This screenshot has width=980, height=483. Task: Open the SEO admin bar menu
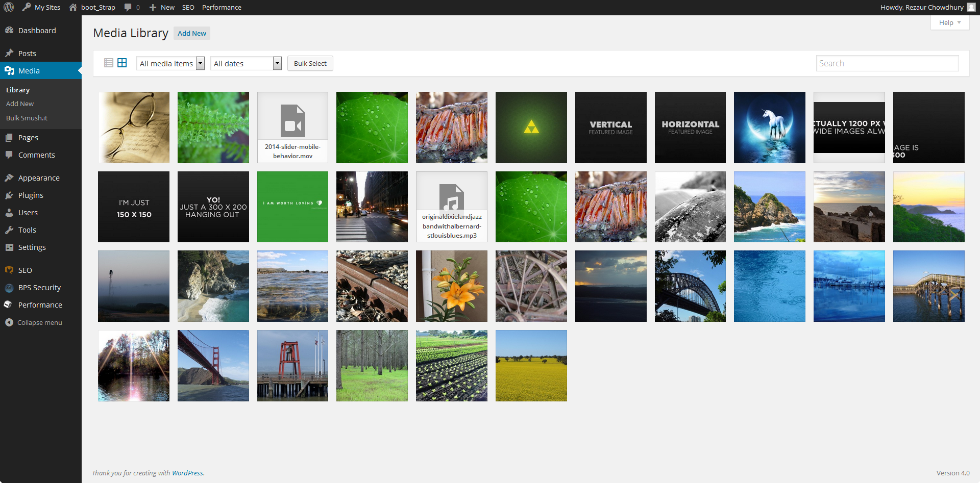(x=188, y=7)
